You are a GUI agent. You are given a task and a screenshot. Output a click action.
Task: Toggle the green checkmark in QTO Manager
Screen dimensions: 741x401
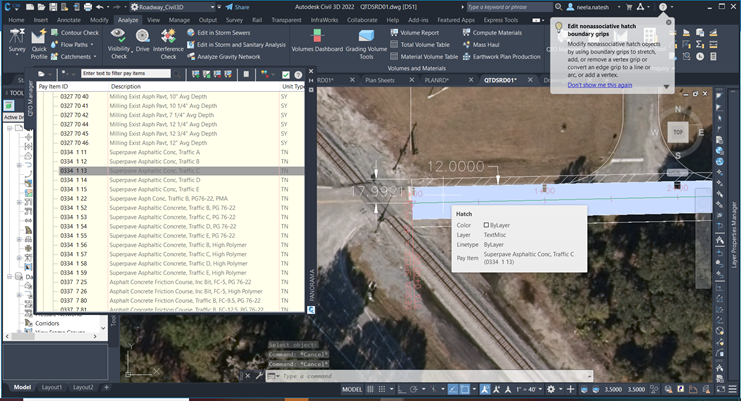(286, 75)
